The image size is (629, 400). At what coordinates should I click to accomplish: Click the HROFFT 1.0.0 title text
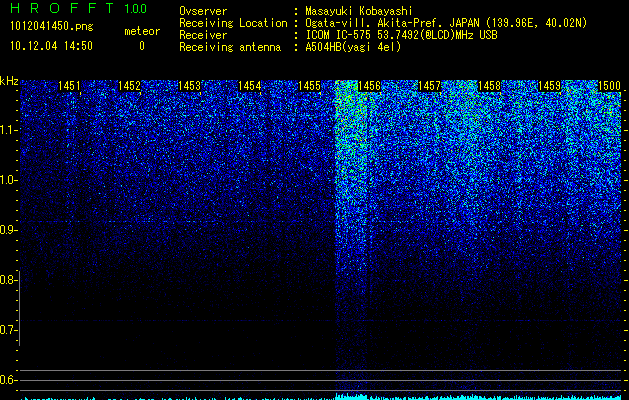(x=79, y=8)
